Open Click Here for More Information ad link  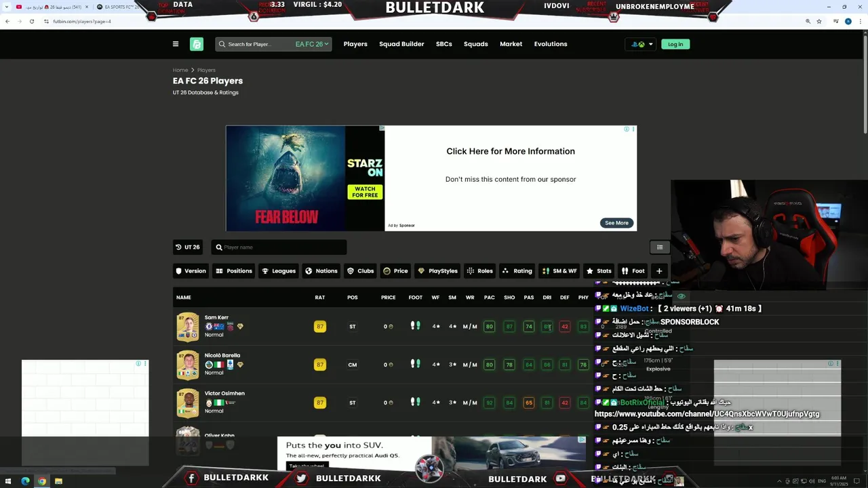tap(511, 151)
